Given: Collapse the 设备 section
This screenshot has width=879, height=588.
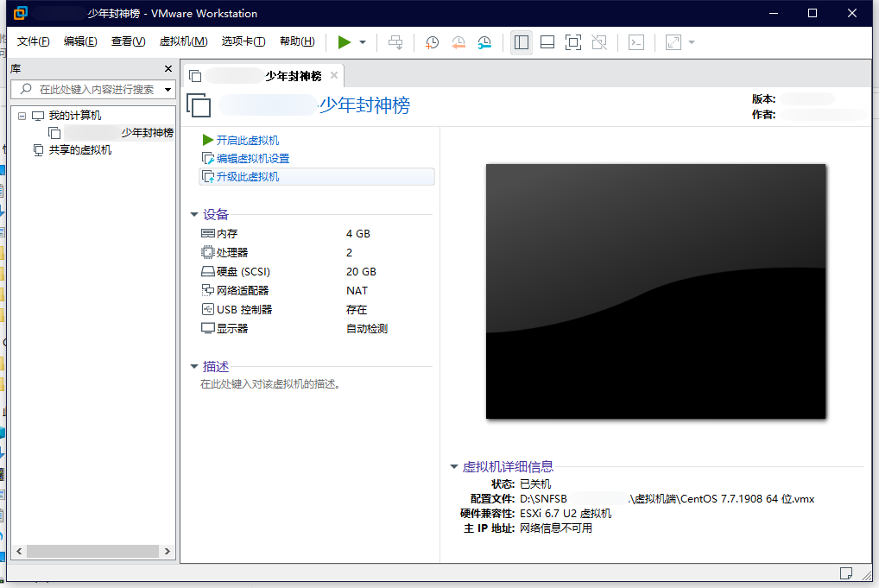Looking at the screenshot, I should (x=194, y=214).
